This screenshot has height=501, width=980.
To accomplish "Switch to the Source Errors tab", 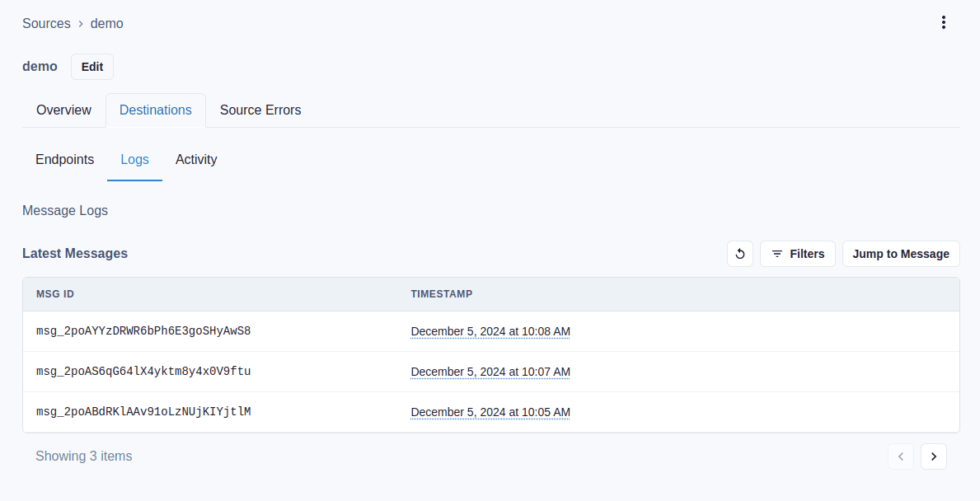I will pos(260,110).
